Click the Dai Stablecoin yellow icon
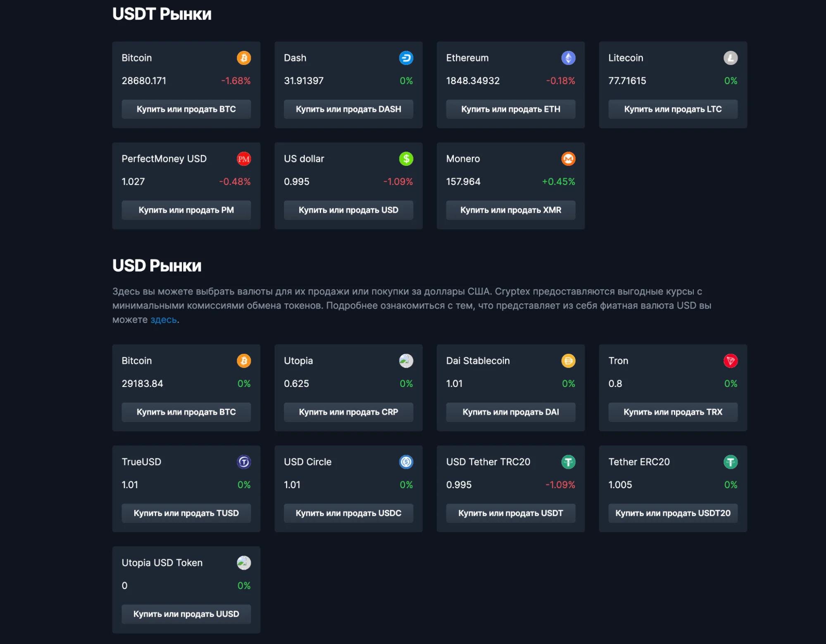The image size is (826, 644). [x=569, y=361]
